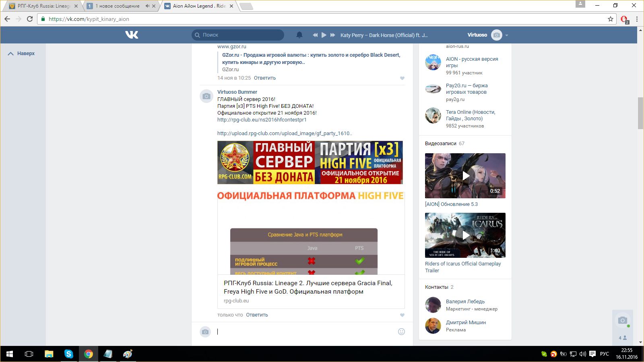Skip to next track in header player
Image resolution: width=644 pixels, height=362 pixels.
[333, 35]
